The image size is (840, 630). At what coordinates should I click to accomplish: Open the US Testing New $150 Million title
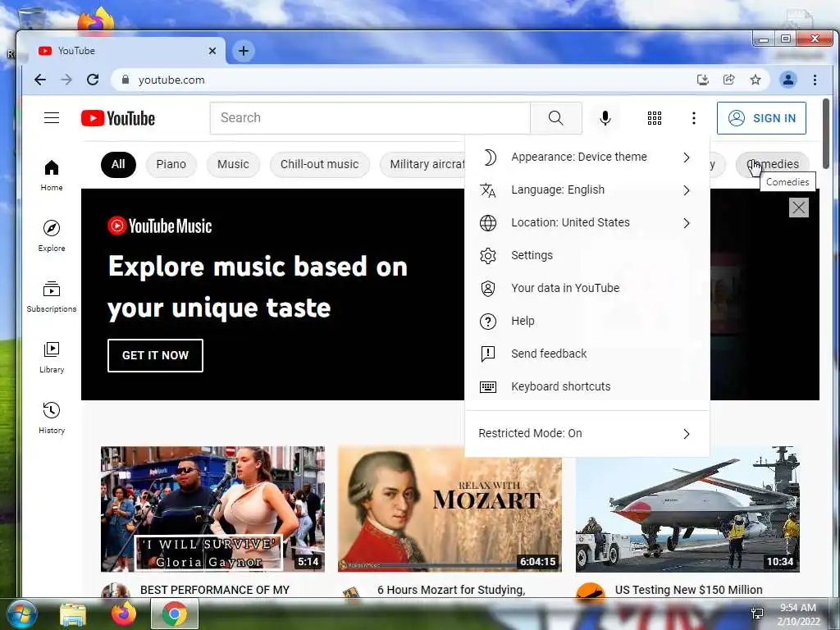coord(688,590)
